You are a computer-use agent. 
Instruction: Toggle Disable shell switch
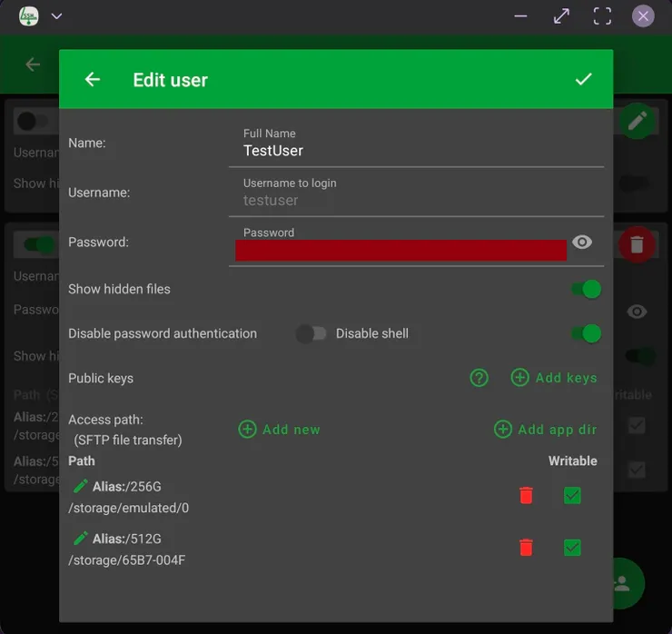(x=587, y=334)
